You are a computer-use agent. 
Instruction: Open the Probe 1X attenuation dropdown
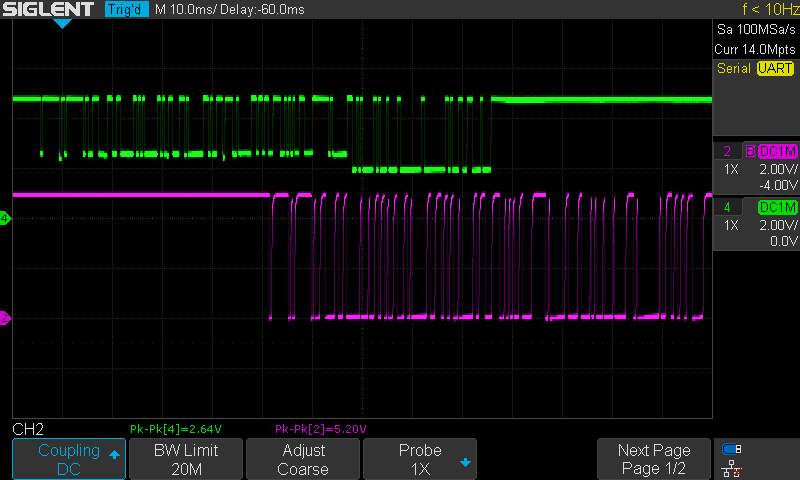point(420,459)
